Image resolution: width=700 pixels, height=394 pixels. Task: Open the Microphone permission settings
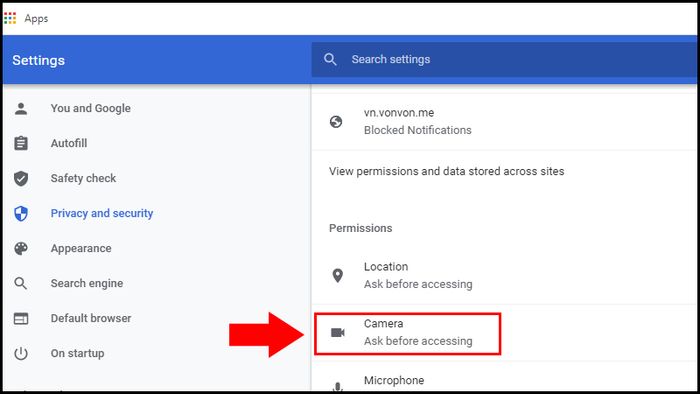[x=504, y=377]
